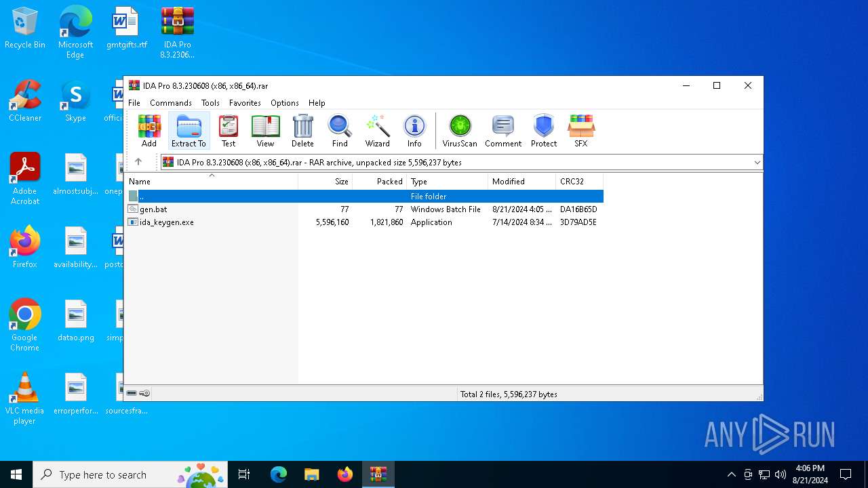868x488 pixels.
Task: Open the Help menu
Action: coord(317,103)
